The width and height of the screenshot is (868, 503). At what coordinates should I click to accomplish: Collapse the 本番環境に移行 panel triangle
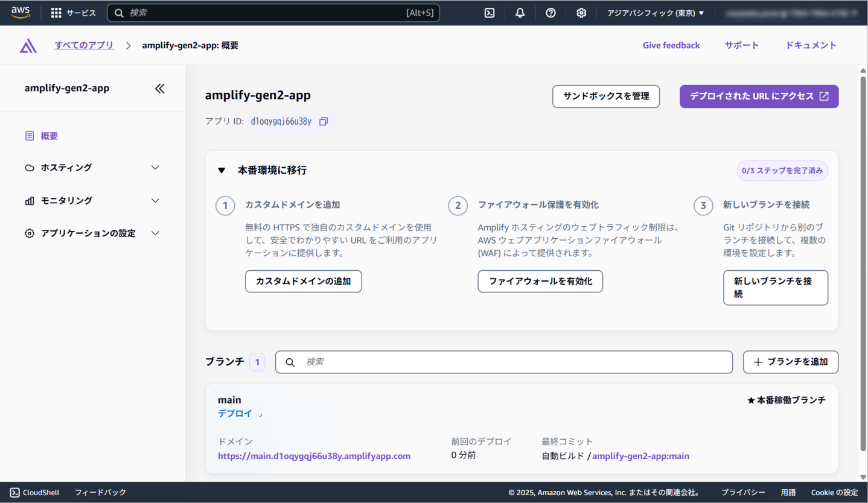(x=222, y=171)
